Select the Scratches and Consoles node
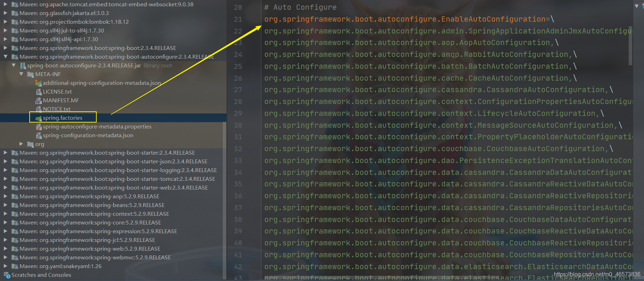 41,275
